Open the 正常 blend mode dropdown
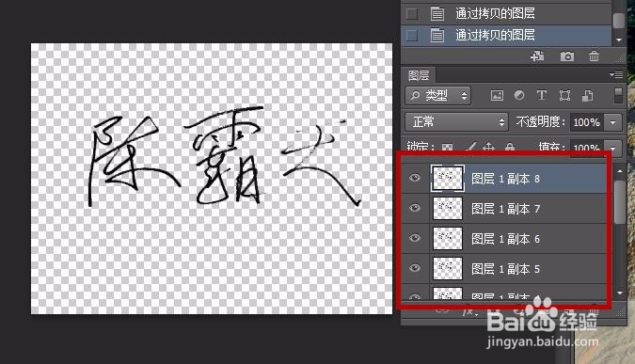The image size is (635, 364). click(x=456, y=122)
